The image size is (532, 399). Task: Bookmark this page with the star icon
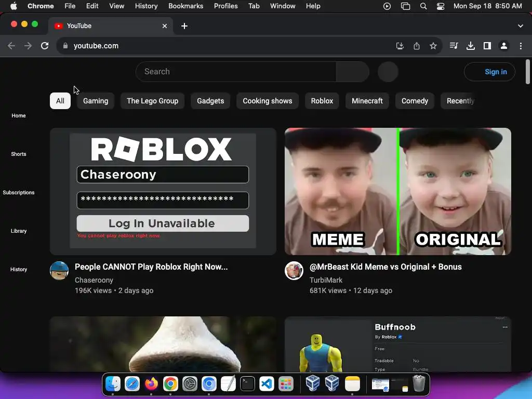point(433,46)
